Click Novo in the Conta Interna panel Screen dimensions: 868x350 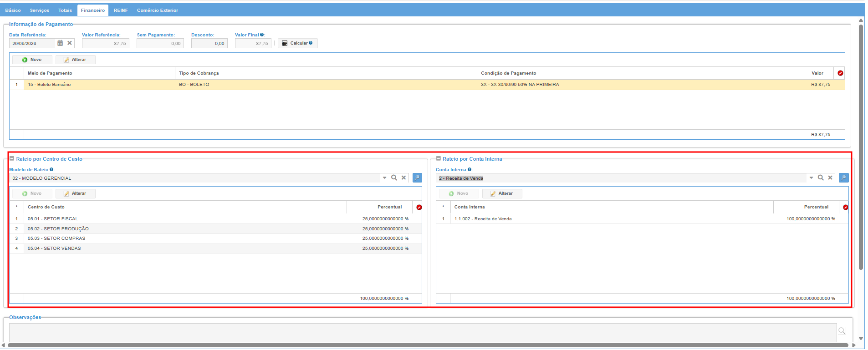click(459, 193)
